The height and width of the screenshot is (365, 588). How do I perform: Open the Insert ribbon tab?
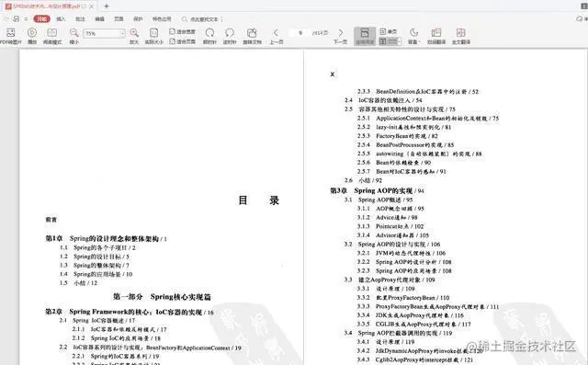tap(61, 18)
